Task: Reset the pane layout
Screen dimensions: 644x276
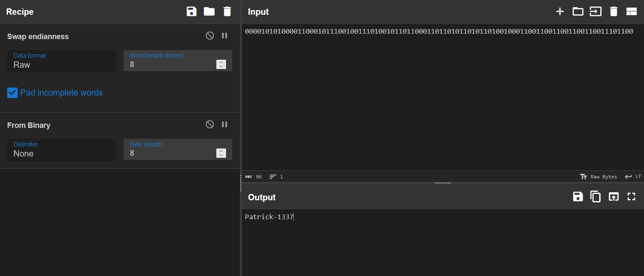Action: tap(631, 11)
